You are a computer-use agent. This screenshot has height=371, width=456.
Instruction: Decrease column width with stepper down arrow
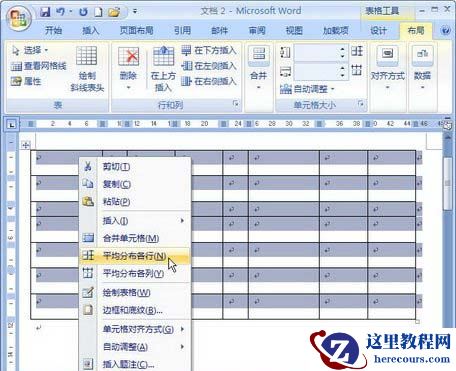[342, 76]
